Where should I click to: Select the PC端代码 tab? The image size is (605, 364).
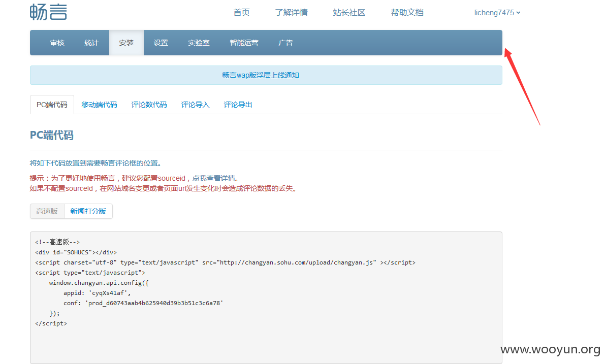pyautogui.click(x=52, y=105)
